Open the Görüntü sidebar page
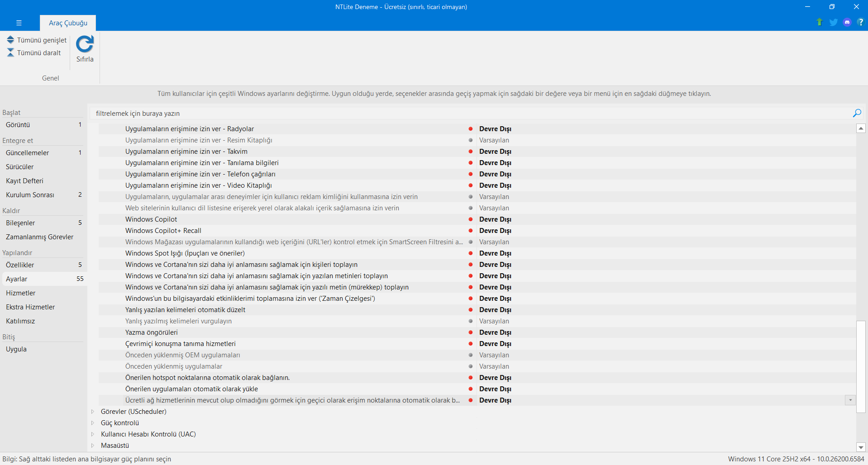This screenshot has width=868, height=465. (43, 125)
